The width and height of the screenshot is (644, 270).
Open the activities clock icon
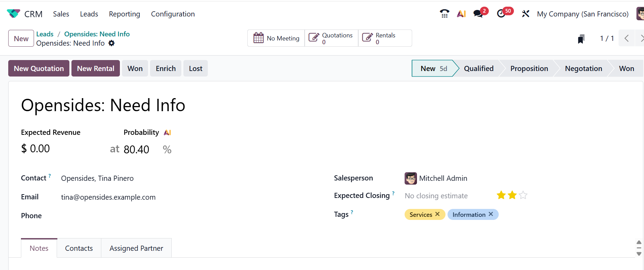click(501, 14)
